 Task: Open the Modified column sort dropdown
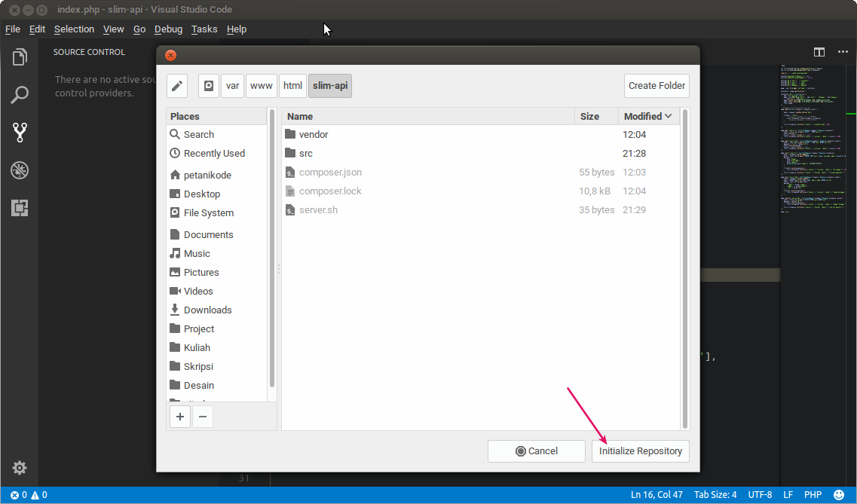pyautogui.click(x=647, y=116)
